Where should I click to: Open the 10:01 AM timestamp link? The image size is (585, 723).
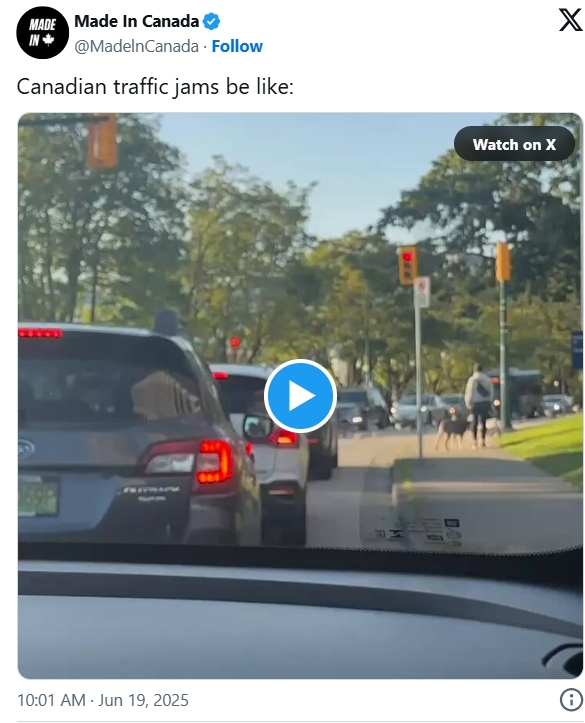pyautogui.click(x=51, y=700)
